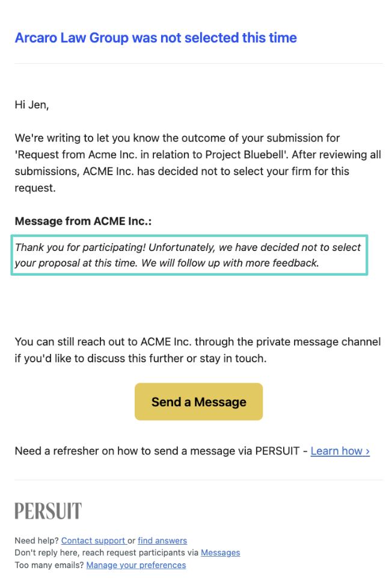Click the 'Hi Jen,' greeting line
392x585 pixels.
32,105
